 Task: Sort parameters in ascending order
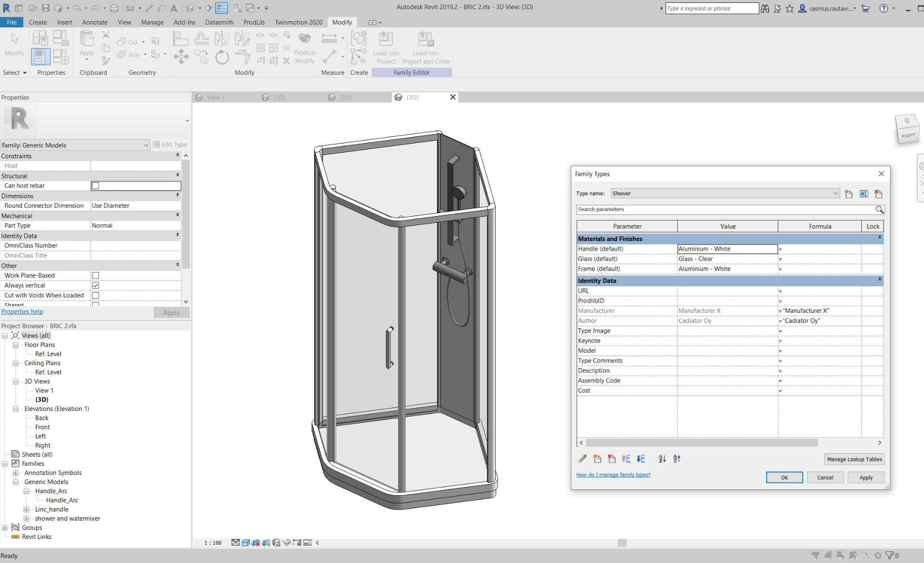(x=662, y=459)
